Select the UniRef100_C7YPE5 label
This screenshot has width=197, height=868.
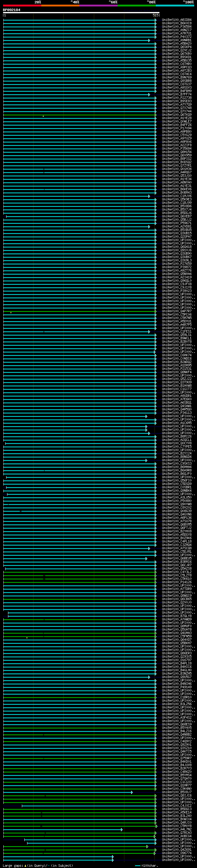176,447
